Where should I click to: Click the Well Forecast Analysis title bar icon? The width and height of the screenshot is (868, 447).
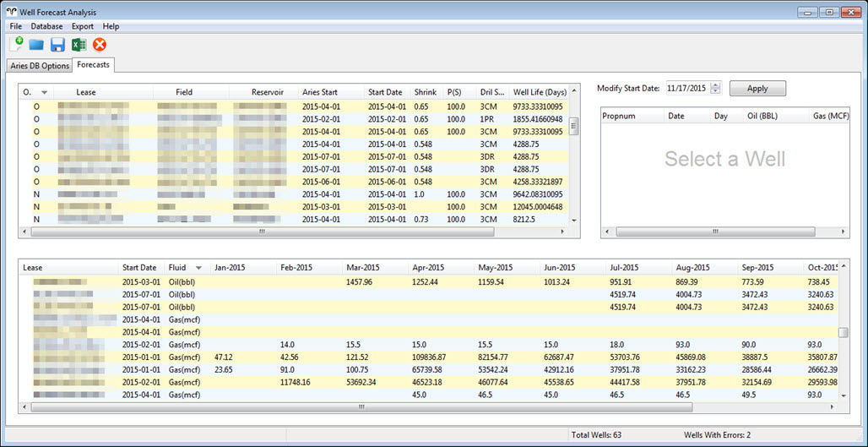click(x=10, y=12)
